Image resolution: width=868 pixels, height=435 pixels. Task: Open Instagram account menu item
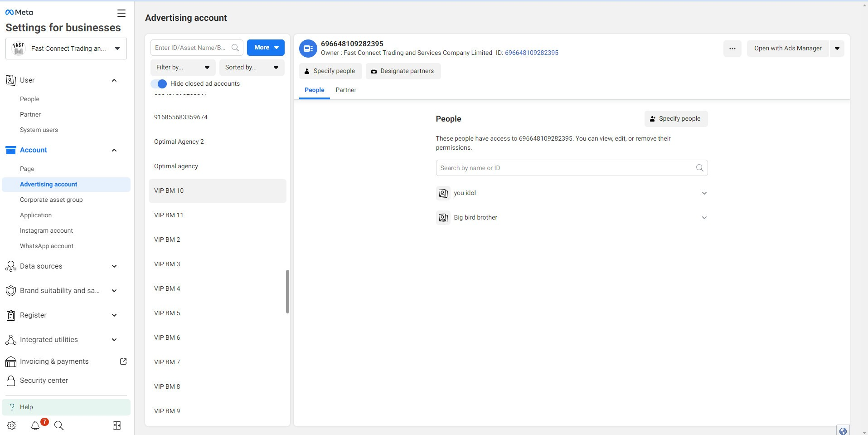coord(46,231)
